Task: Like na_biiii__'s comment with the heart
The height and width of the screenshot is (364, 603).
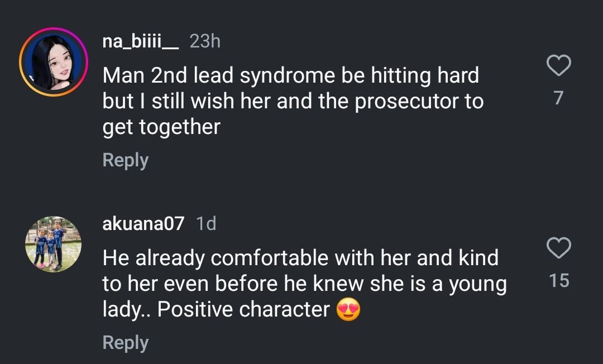Action: 558,66
